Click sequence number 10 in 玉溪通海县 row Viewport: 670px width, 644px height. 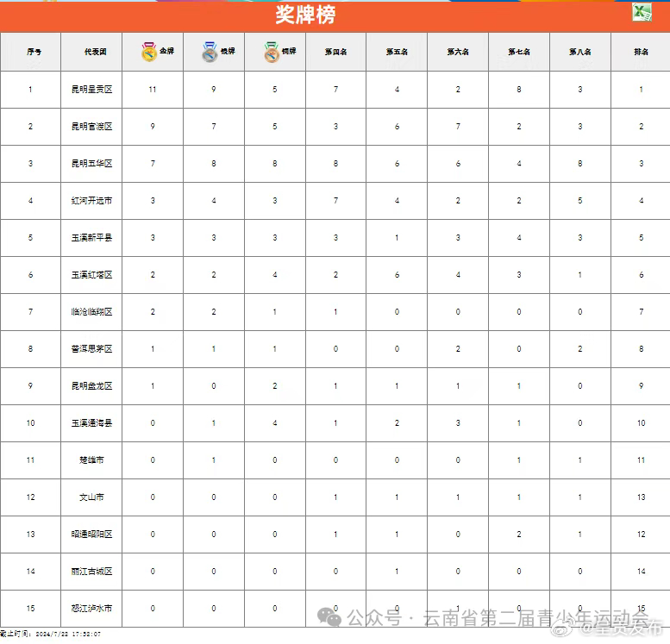[x=30, y=423]
